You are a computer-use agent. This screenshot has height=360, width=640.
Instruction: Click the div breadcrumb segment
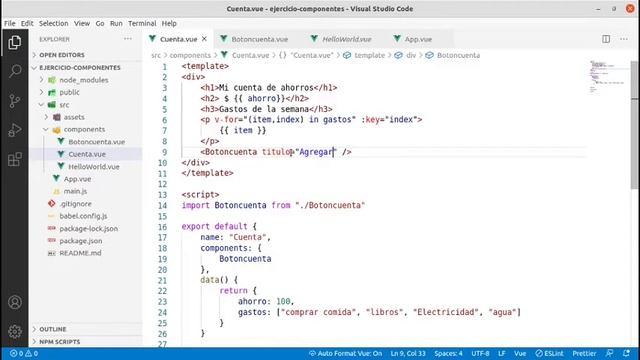pyautogui.click(x=411, y=55)
